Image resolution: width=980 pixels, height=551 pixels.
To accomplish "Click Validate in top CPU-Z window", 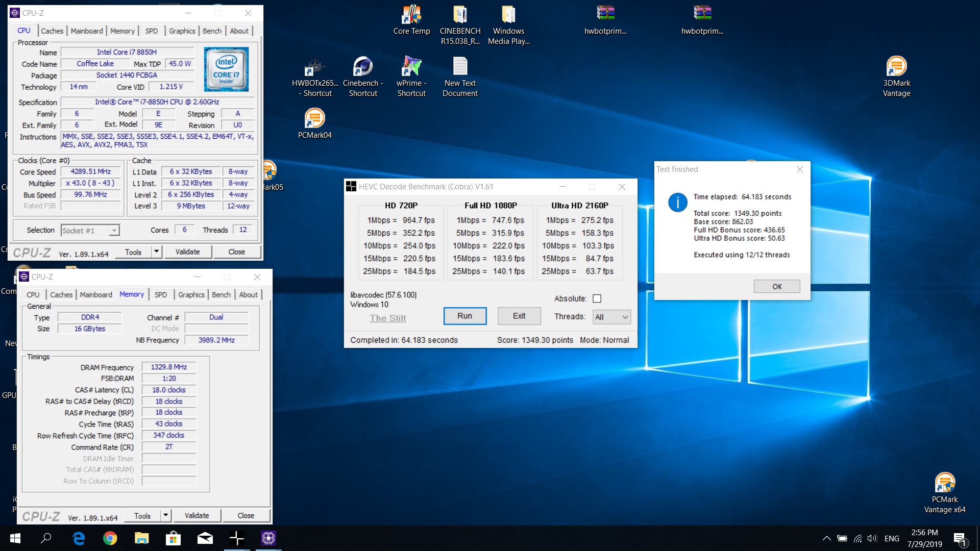I will coord(187,252).
